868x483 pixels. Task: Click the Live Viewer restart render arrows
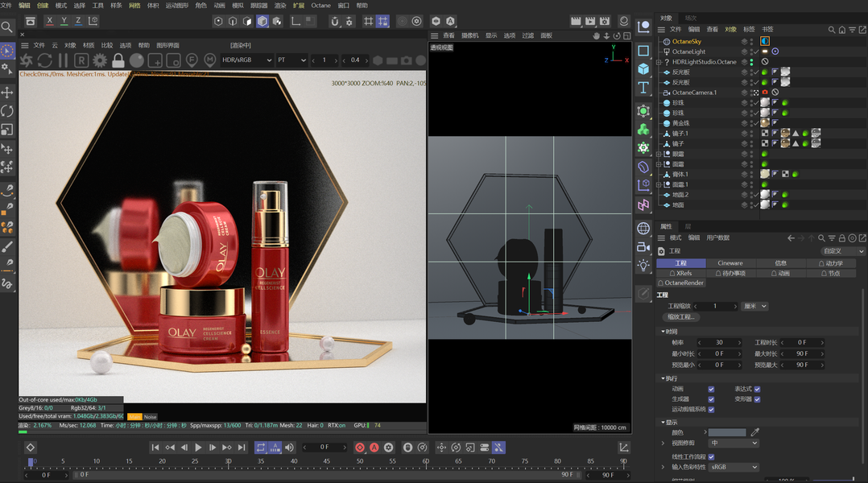(45, 60)
